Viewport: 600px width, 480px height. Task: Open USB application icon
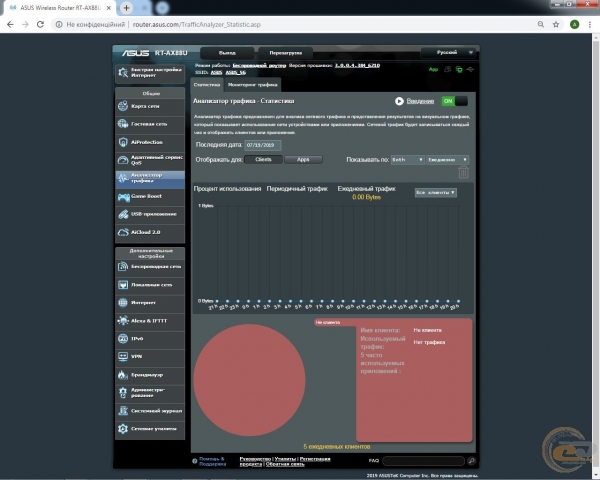(x=123, y=214)
